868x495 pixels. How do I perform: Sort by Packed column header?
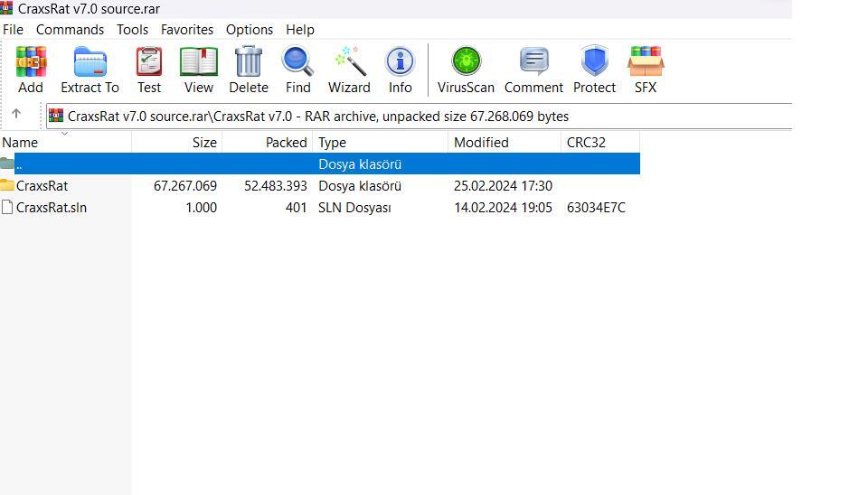point(268,142)
